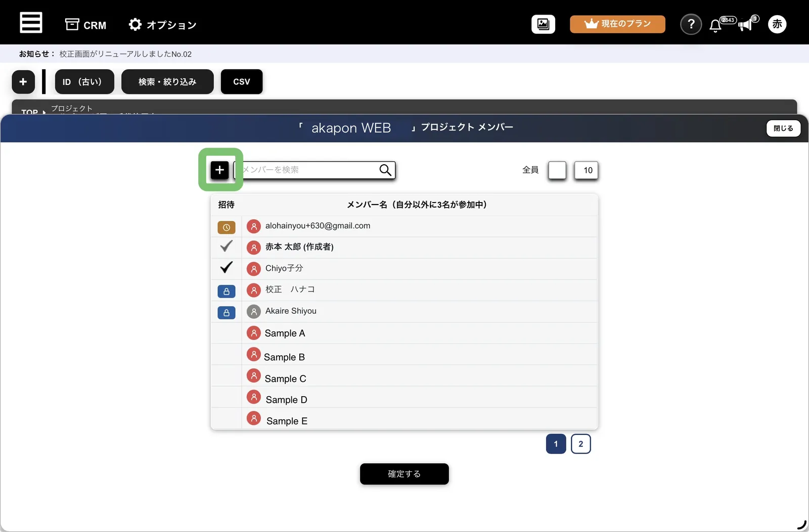
Task: Open the オプション settings menu
Action: (x=162, y=25)
